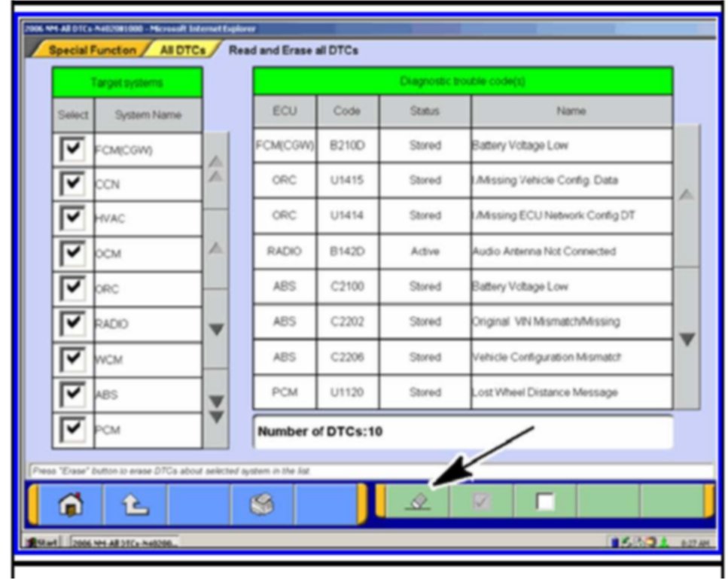
Task: Select the B142D Audio Antenna DTC row
Action: (462, 251)
